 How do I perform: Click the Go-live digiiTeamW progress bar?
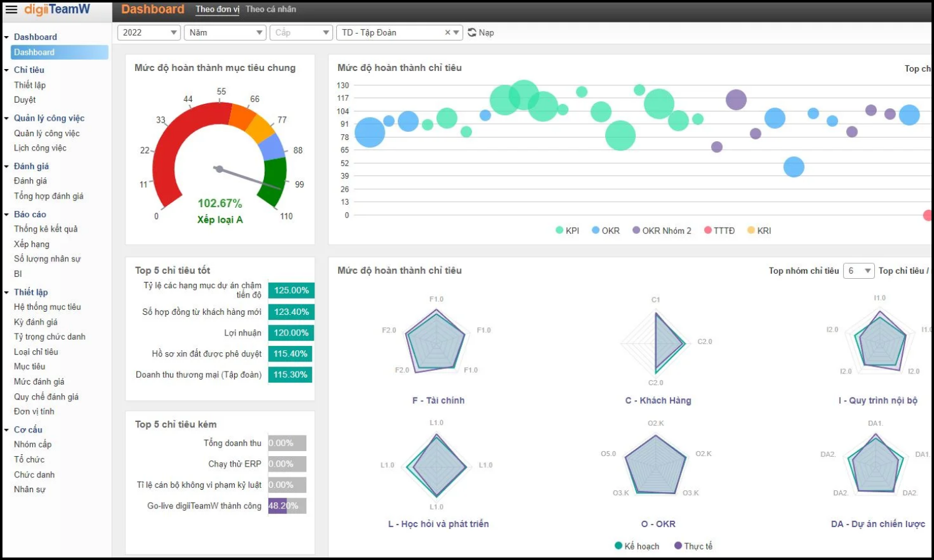[286, 506]
